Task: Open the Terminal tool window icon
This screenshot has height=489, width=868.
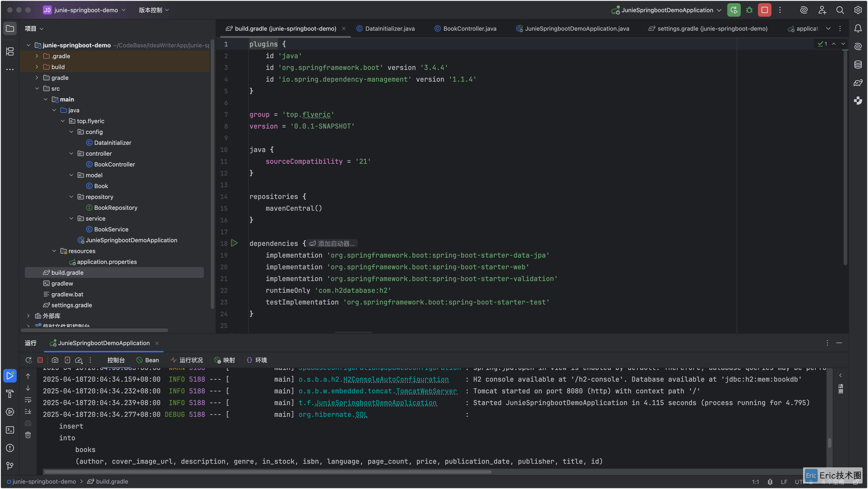Action: click(10, 430)
